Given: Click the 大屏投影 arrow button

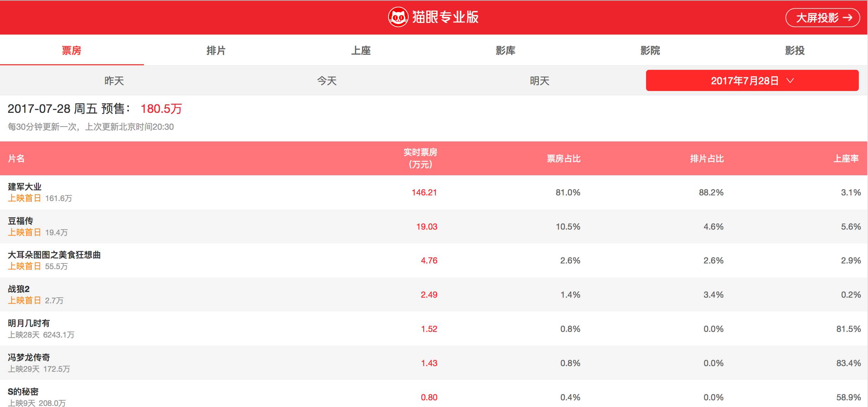Looking at the screenshot, I should point(822,18).
